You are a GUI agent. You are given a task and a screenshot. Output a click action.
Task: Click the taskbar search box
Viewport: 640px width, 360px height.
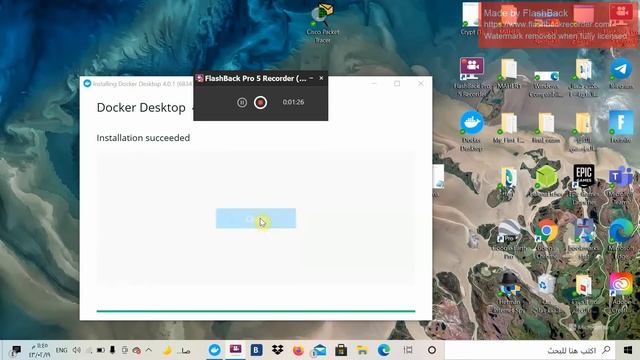tap(530, 350)
